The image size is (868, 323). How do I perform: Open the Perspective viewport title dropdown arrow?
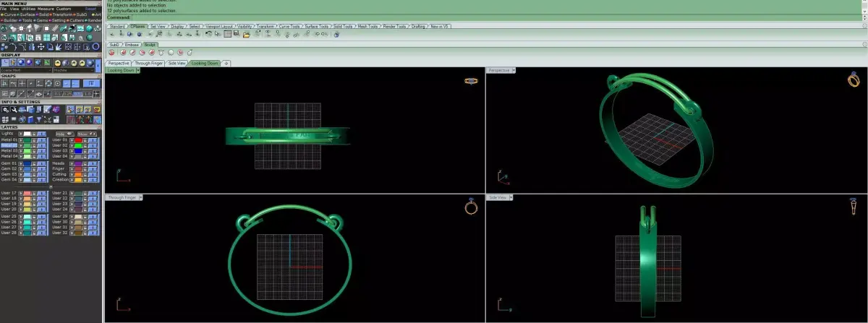(514, 70)
